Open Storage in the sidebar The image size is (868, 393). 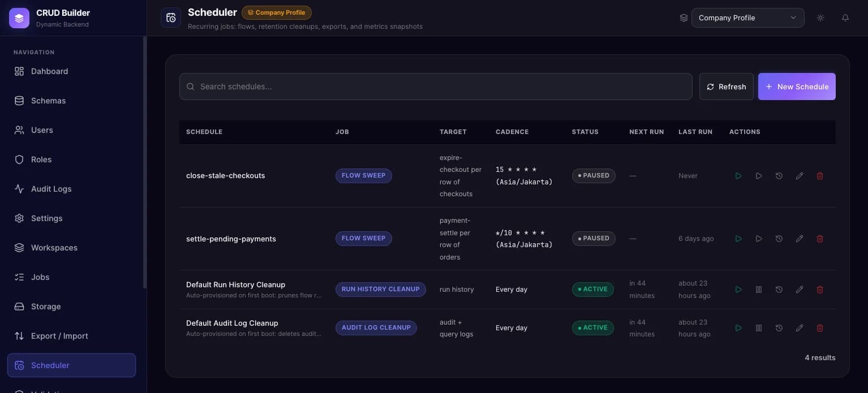[71, 306]
